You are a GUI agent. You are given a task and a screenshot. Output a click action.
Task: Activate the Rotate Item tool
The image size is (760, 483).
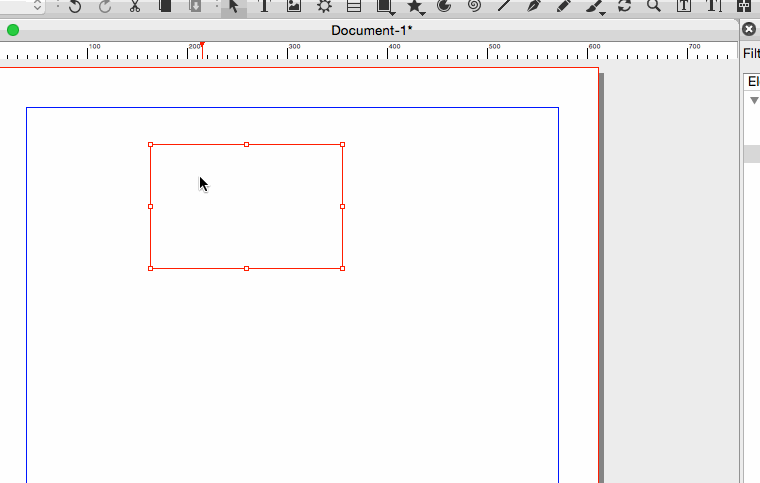coord(625,6)
